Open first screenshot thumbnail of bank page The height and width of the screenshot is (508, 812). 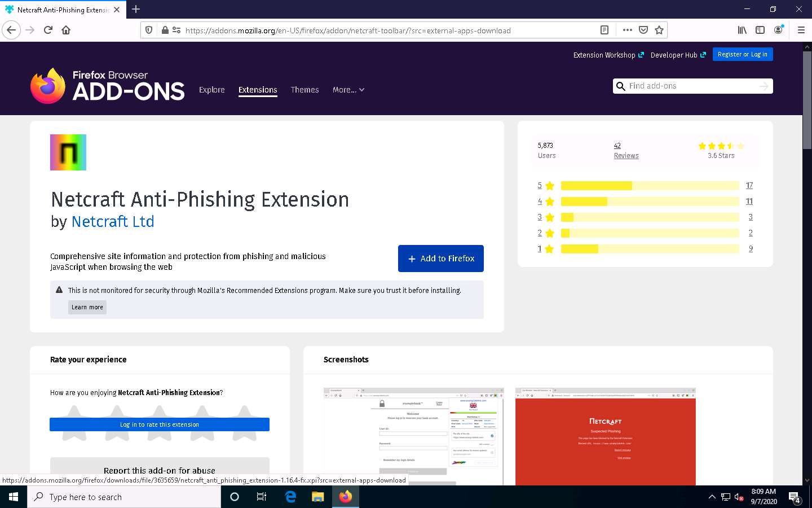tap(414, 436)
